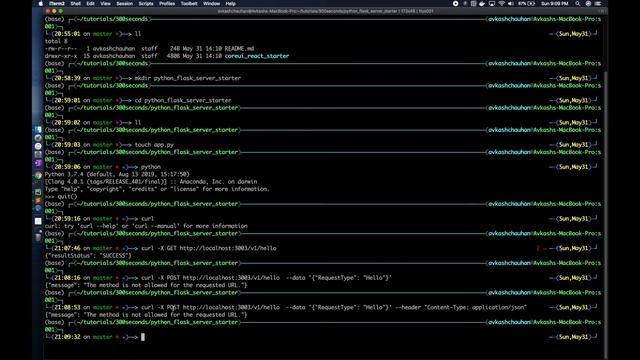This screenshot has height=360, width=640.
Task: Open the Profiles menu
Action: point(167,4)
